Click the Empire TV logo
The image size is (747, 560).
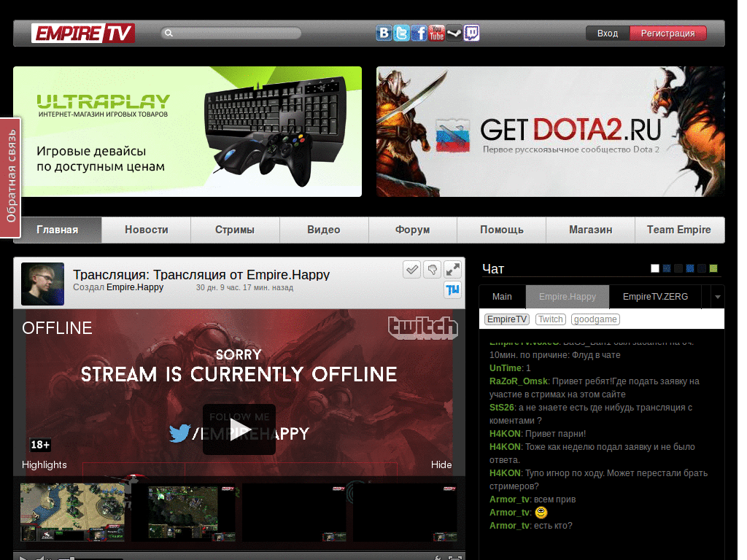(83, 34)
